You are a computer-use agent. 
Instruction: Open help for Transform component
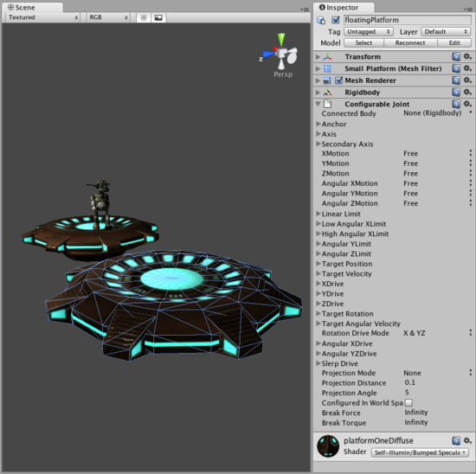pyautogui.click(x=456, y=56)
